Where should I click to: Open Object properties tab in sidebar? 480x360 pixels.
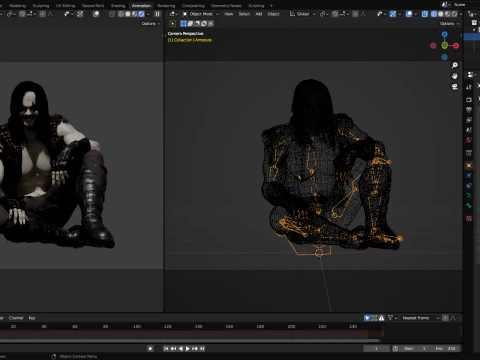click(x=469, y=165)
